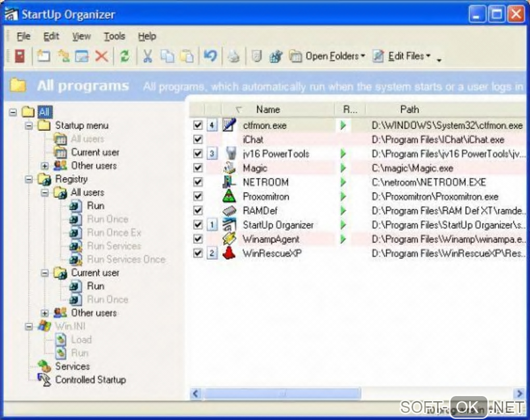The height and width of the screenshot is (420, 530).
Task: Click the Services tree icon
Action: coord(44,366)
